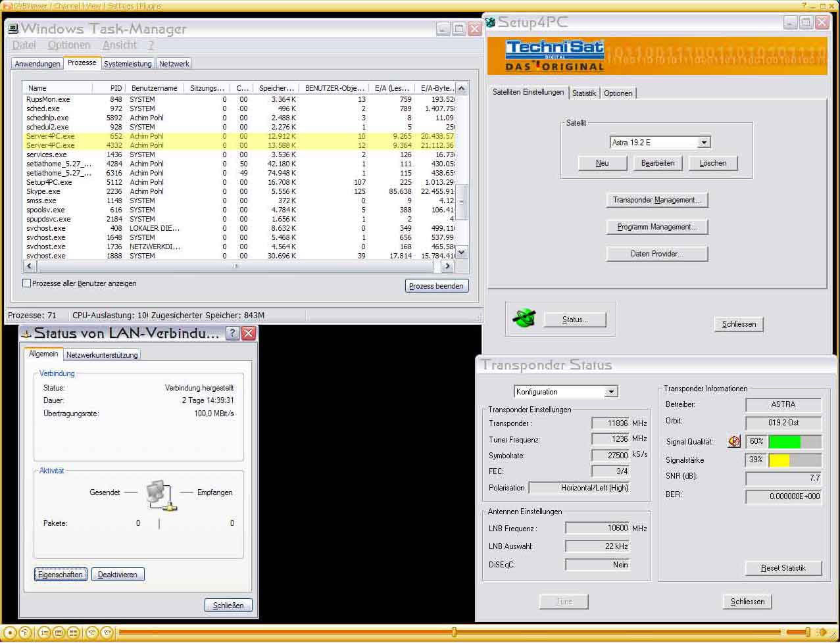The width and height of the screenshot is (840, 643).
Task: Click the signal sound icon beside Signal Qualität
Action: point(734,442)
